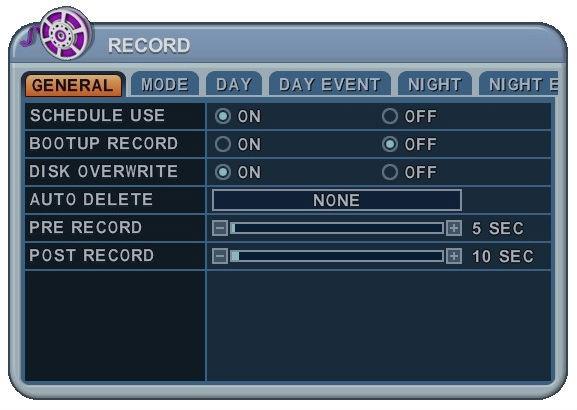Viewport: 577px width, 410px height.
Task: Click the Pre Record slider track
Action: [x=337, y=228]
